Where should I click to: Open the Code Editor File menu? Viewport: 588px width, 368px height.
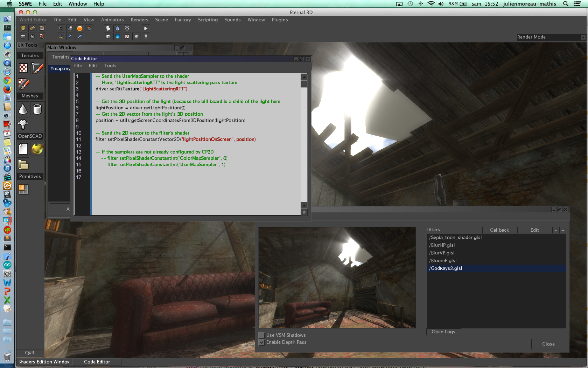pos(78,66)
